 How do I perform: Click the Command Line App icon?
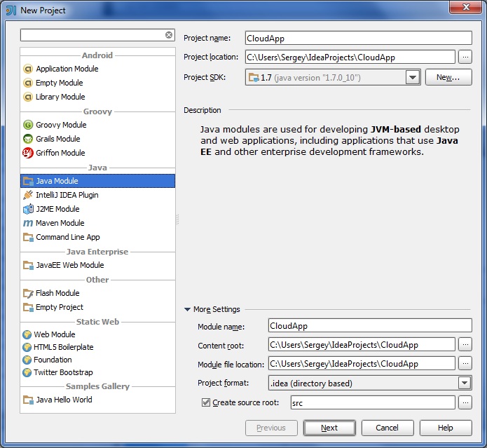click(28, 238)
